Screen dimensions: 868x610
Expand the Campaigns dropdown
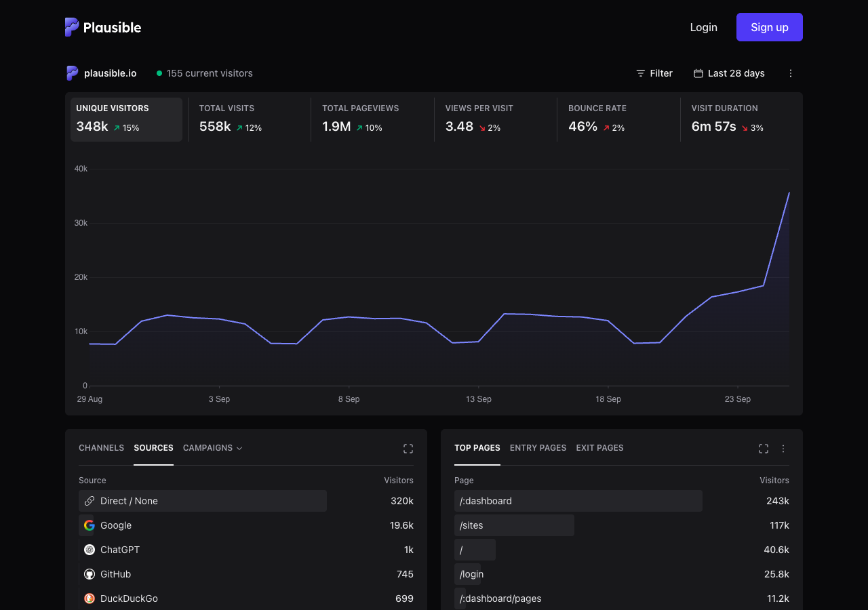coord(213,448)
